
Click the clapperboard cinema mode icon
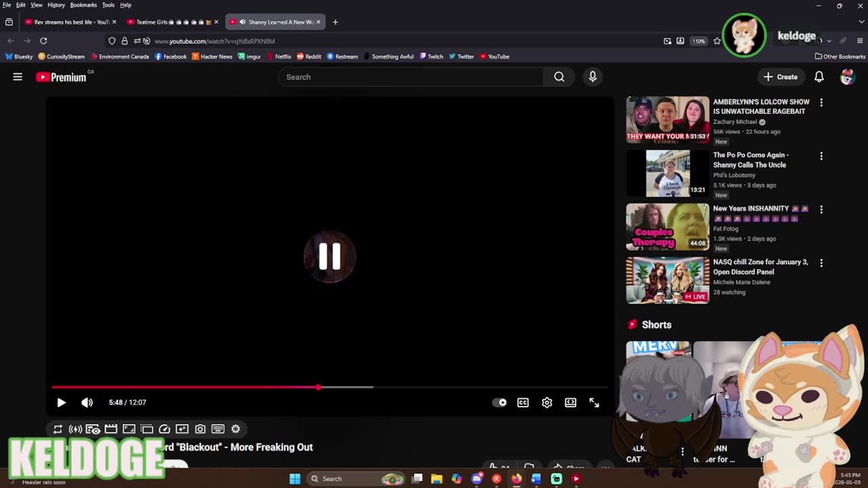[111, 429]
